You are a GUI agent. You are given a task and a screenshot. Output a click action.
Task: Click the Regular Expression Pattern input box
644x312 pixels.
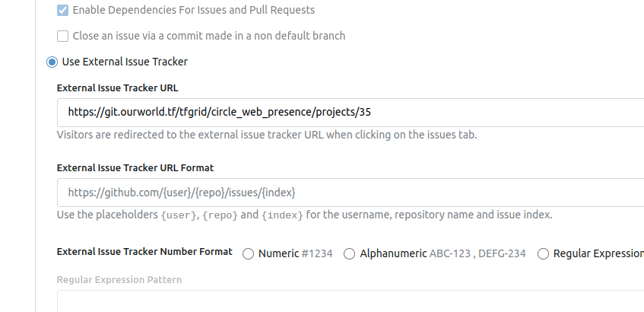click(x=350, y=301)
